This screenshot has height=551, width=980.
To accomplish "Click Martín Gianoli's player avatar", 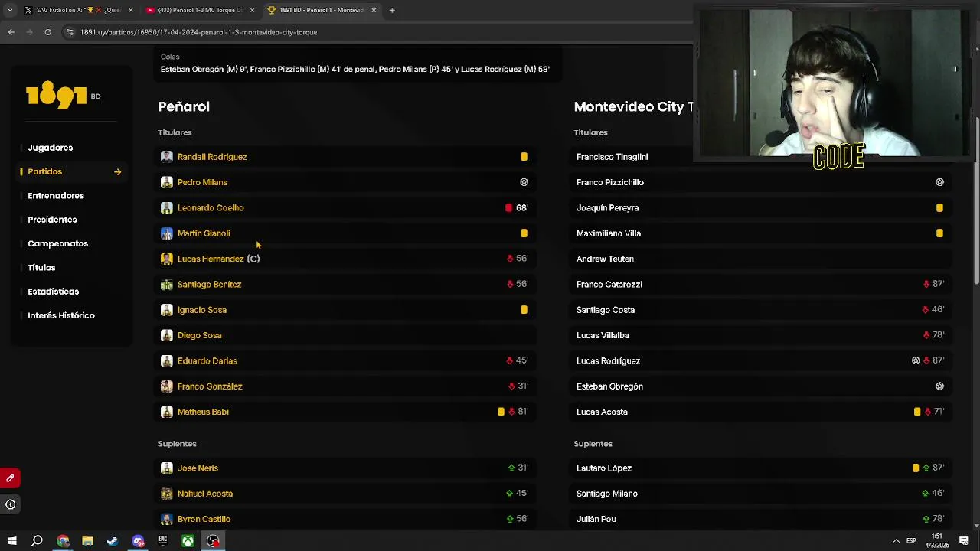I will [x=166, y=233].
